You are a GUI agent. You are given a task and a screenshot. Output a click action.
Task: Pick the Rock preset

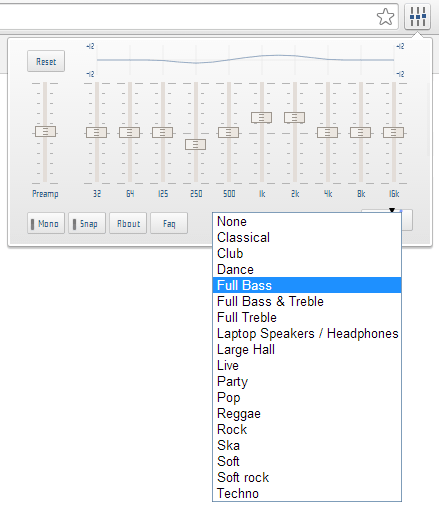307,429
